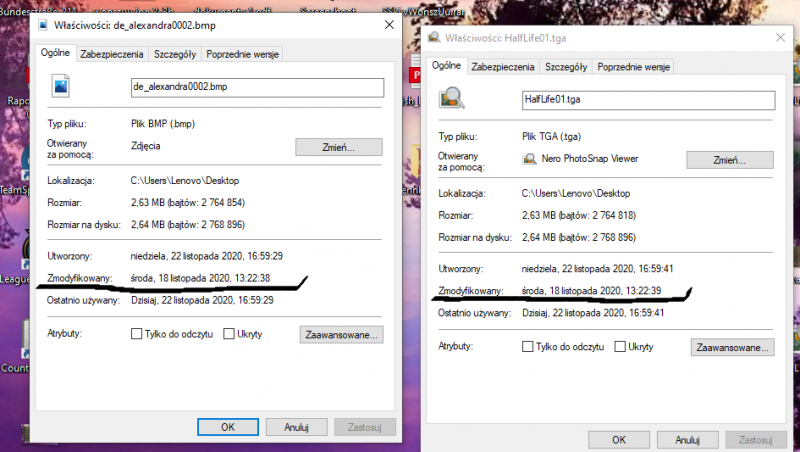The image size is (800, 452).
Task: Check 'Ukryty' in the de_alexandra0002.bmp dialog
Action: (x=230, y=334)
